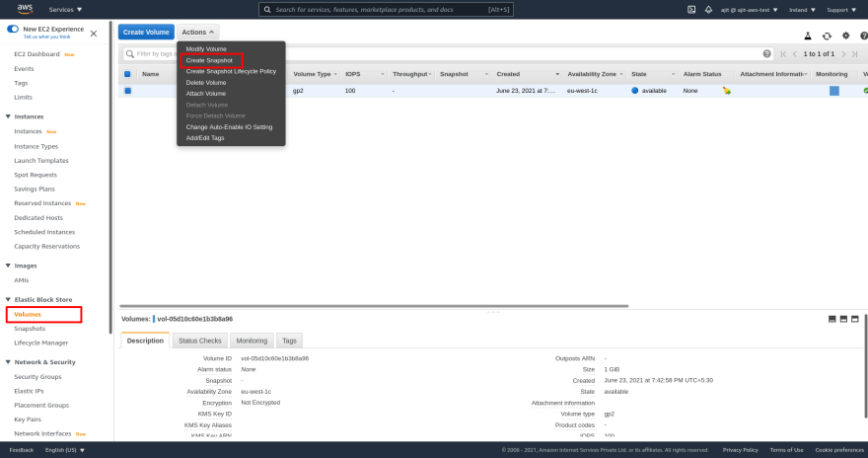Viewport: 868px width, 458px height.
Task: Click the filter help question icon
Action: pos(766,53)
